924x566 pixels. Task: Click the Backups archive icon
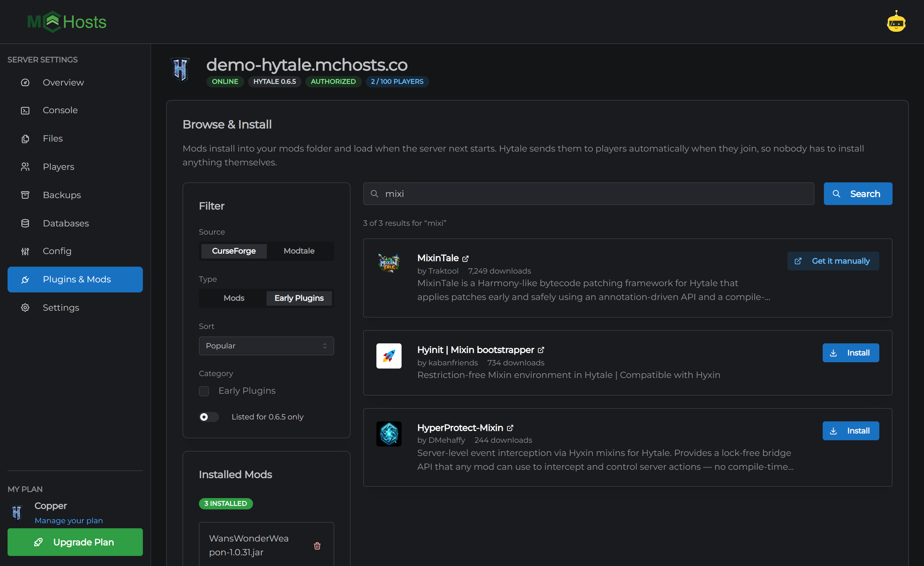tap(25, 195)
